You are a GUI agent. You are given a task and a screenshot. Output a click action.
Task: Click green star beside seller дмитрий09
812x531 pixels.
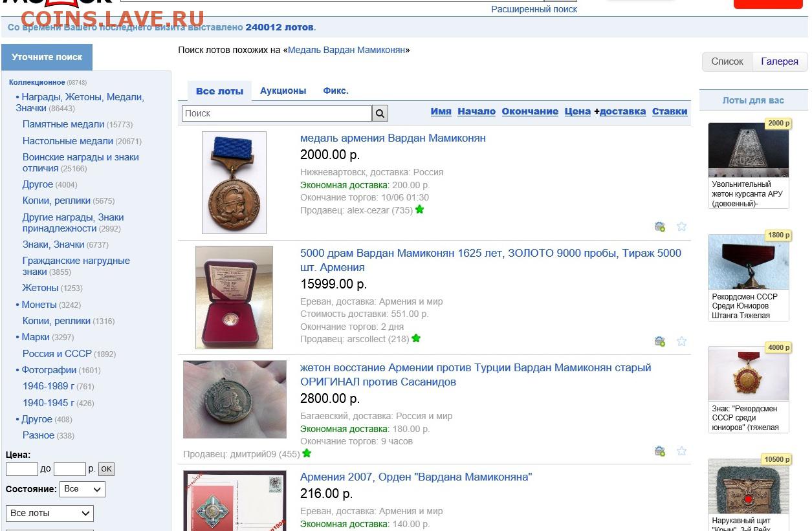tap(307, 453)
